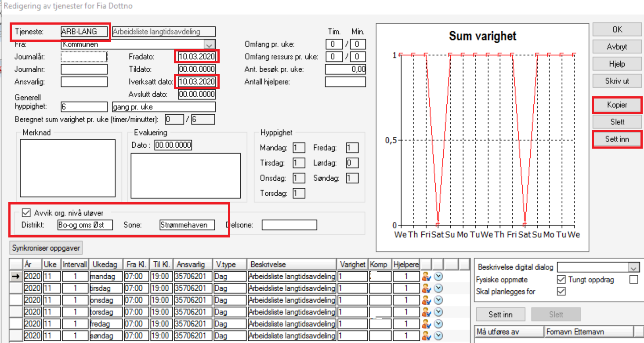Click the clock icon in the mandag row
This screenshot has width=644, height=343.
(438, 276)
